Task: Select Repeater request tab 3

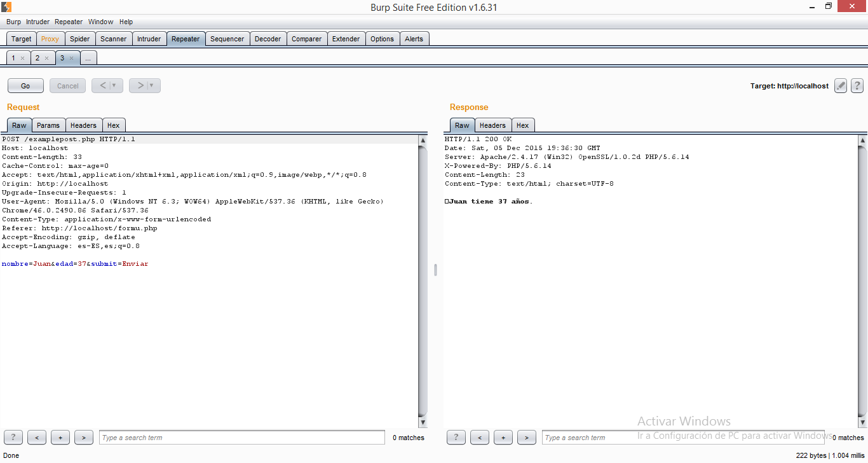Action: tap(62, 58)
